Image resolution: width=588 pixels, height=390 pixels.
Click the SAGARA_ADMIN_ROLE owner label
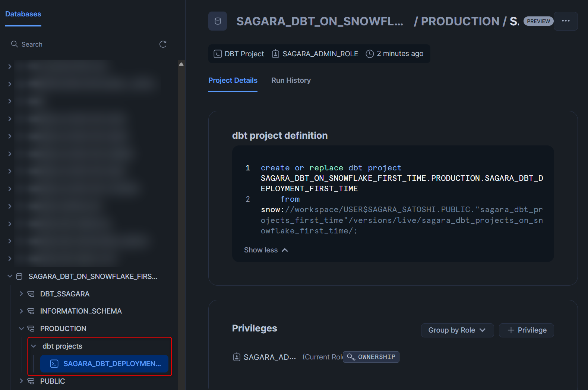320,54
